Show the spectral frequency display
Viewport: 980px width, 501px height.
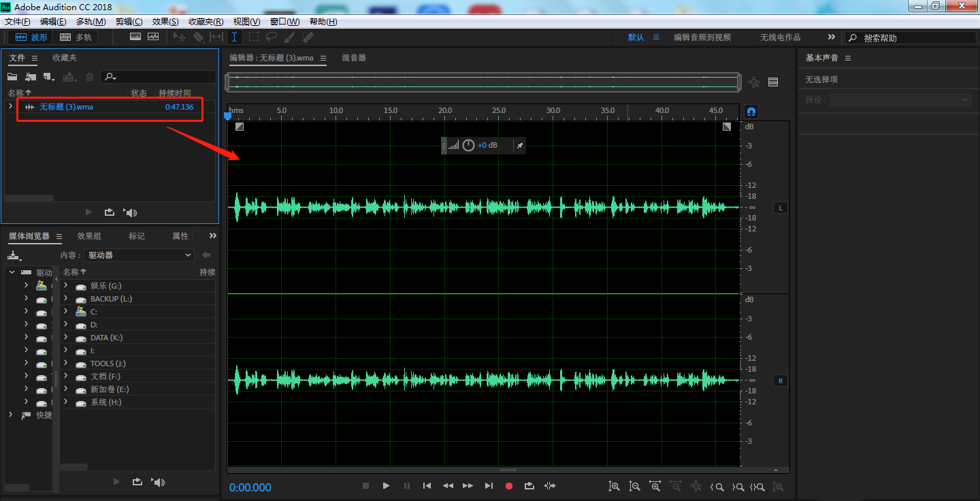(135, 37)
